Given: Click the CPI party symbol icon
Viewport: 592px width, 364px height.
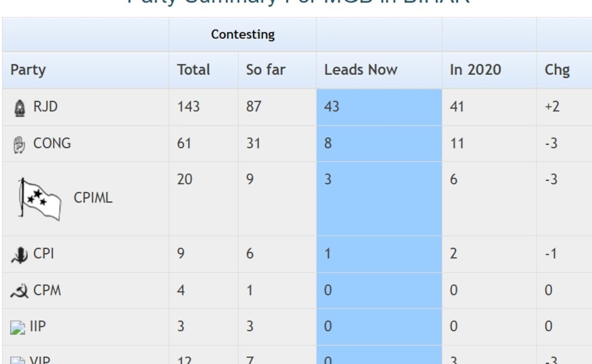Looking at the screenshot, I should click(x=19, y=255).
